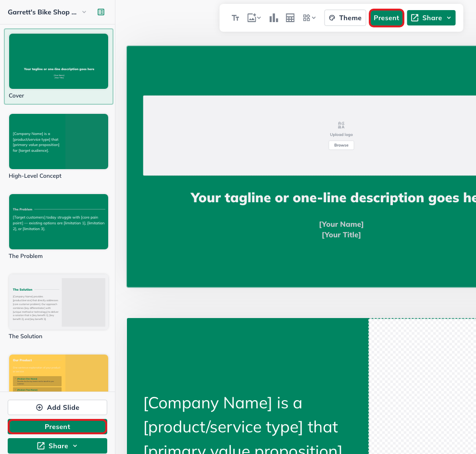
Task: Click the external link icon on top Share
Action: click(x=414, y=18)
